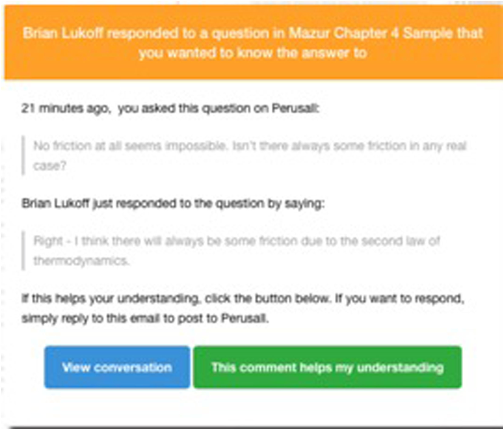Click the word 'thermodynamics' in the reply
This screenshot has height=430, width=504.
(81, 261)
